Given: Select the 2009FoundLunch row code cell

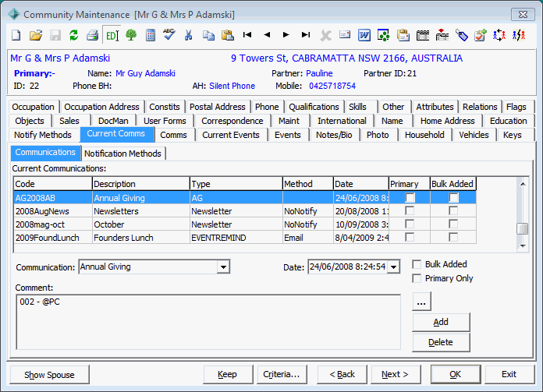Looking at the screenshot, I should tap(52, 238).
